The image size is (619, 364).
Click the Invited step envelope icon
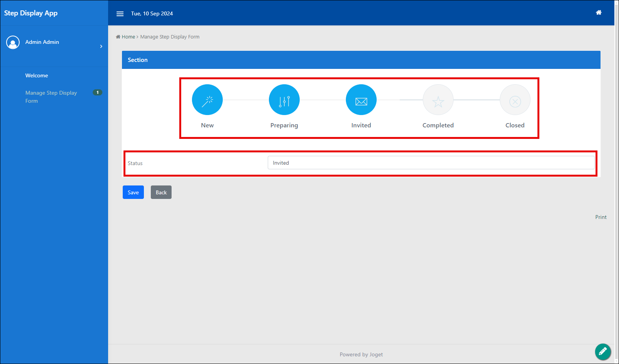[361, 100]
